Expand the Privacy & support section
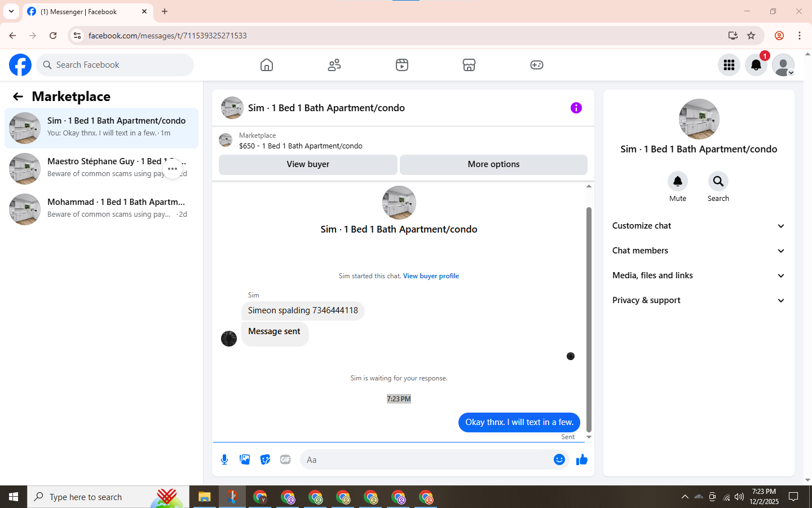The height and width of the screenshot is (508, 812). (x=699, y=300)
